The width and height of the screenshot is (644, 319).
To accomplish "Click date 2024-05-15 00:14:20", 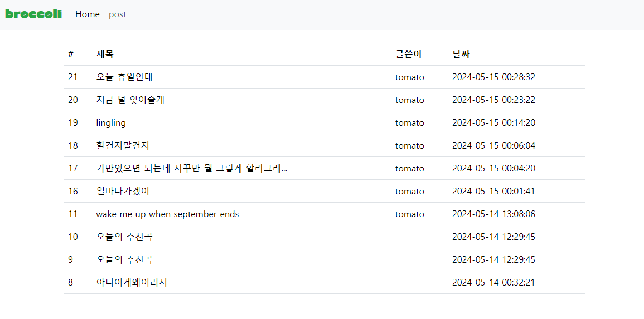I will pos(493,123).
